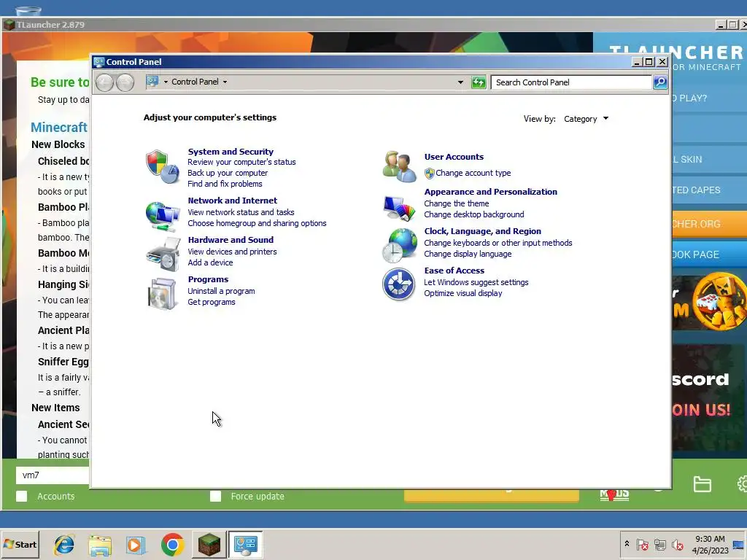Open Network and Internet category link
The width and height of the screenshot is (747, 560).
click(x=233, y=201)
